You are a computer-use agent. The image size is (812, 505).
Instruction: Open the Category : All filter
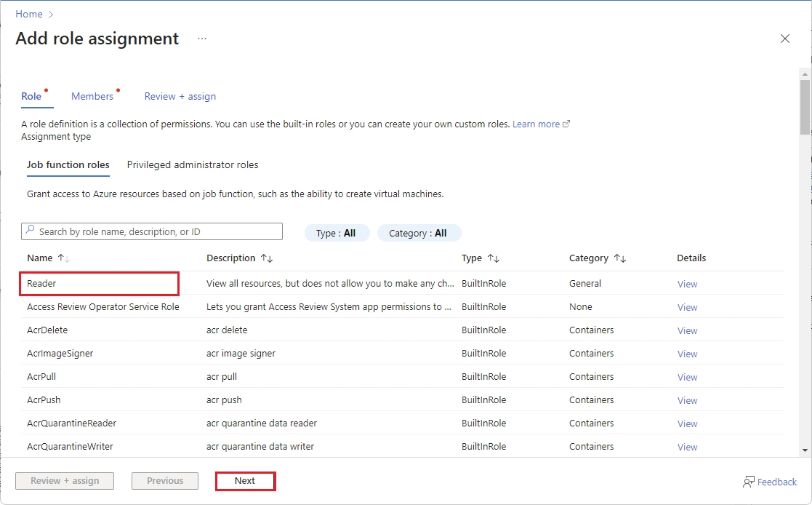pos(419,233)
